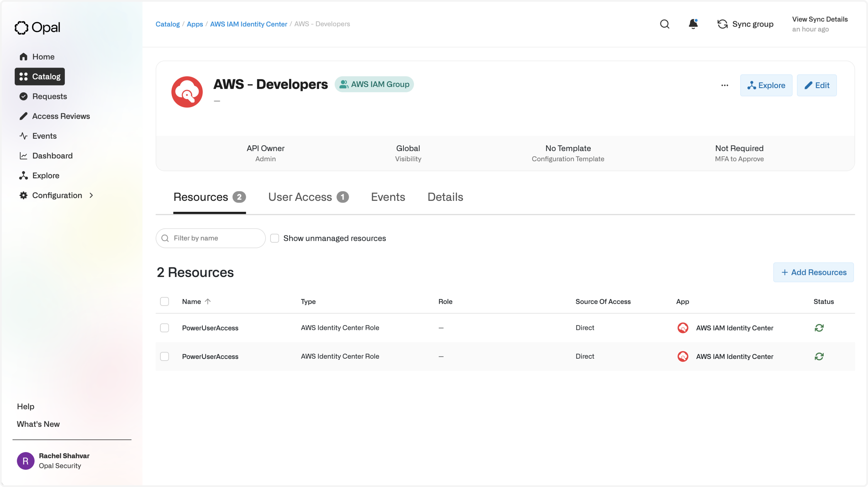Click the AWS IAM Group badge
This screenshot has height=487, width=868.
(374, 84)
